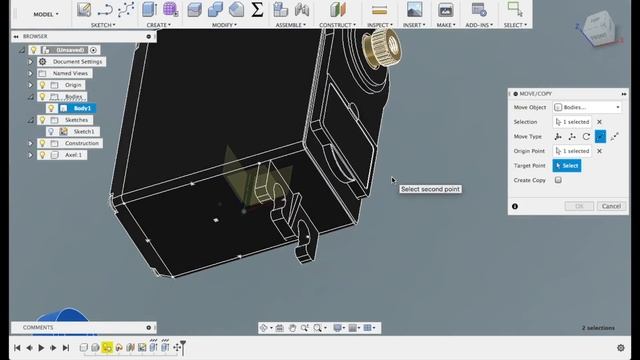Toggle visibility bulb of Sketches folder
The width and height of the screenshot is (640, 360).
42,120
